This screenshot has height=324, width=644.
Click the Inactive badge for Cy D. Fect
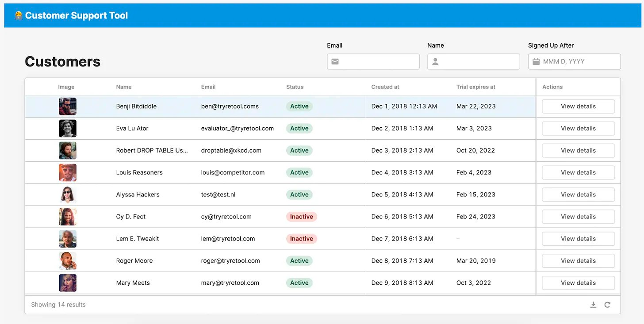pyautogui.click(x=302, y=217)
